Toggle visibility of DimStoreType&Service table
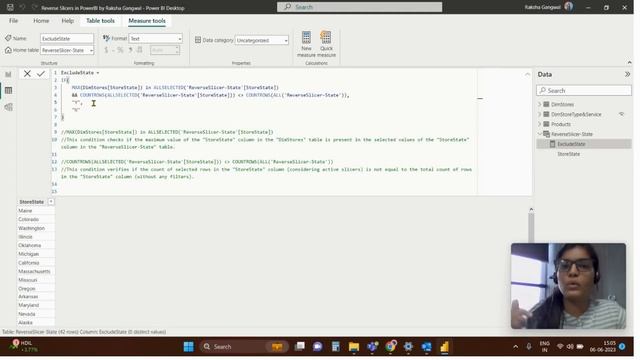640x360 pixels. pos(621,114)
